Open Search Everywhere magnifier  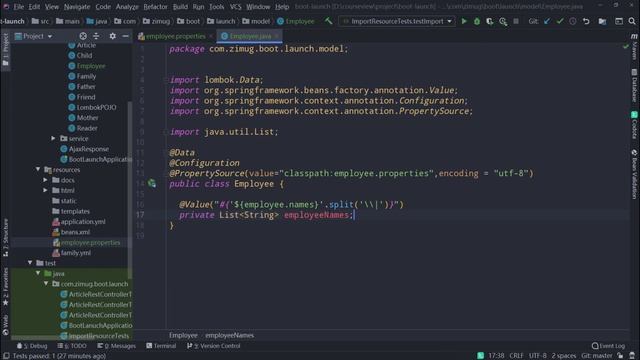632,21
